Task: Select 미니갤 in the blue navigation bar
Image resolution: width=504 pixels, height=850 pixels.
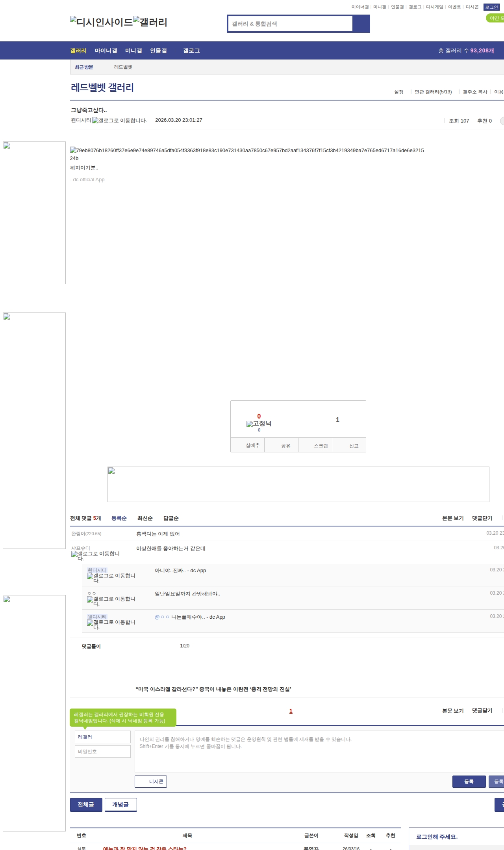Action: tap(133, 51)
